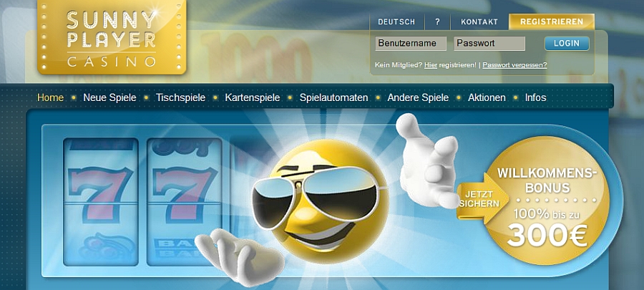
Task: Open 'Passwort vergessen?' link
Action: pyautogui.click(x=514, y=65)
